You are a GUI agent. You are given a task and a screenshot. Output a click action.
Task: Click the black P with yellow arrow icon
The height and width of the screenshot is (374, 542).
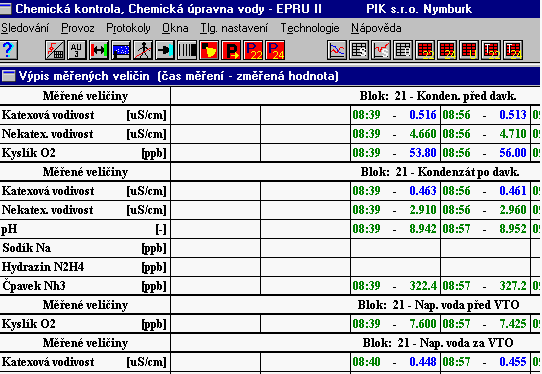231,50
